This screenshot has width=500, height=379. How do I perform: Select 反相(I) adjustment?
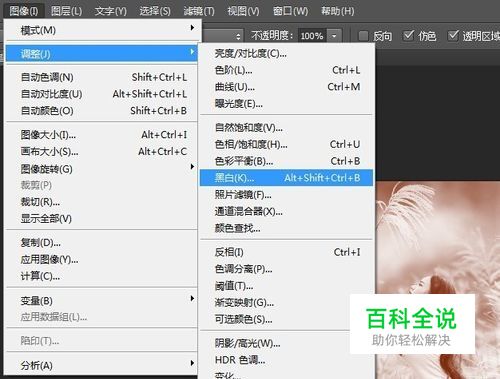[286, 252]
